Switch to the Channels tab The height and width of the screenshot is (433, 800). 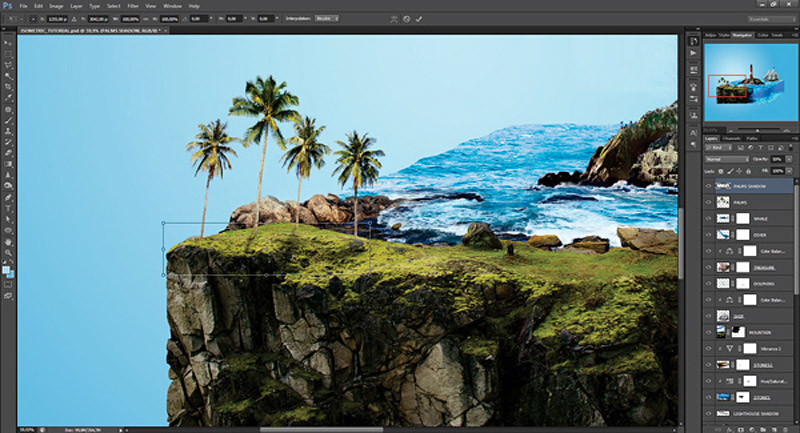click(x=731, y=138)
